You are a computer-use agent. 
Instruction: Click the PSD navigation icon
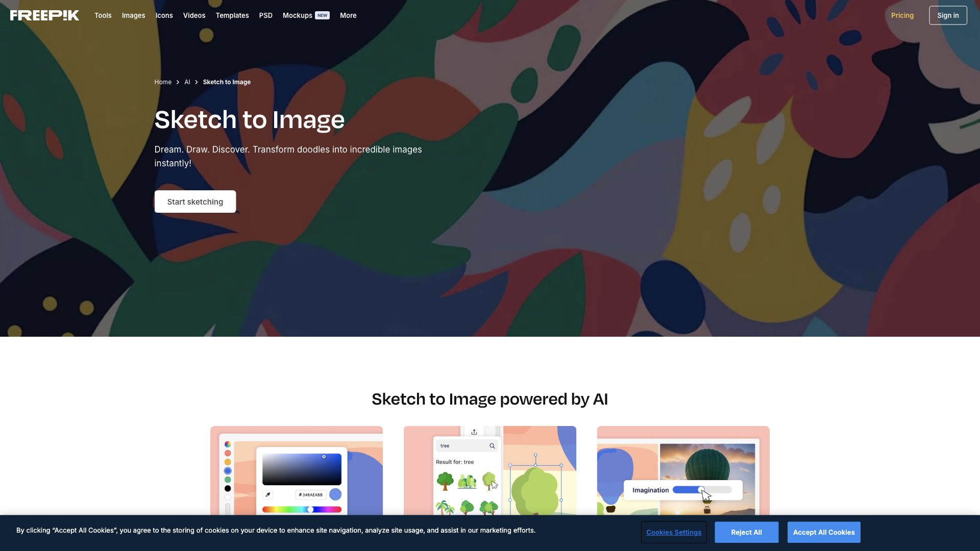pos(265,15)
